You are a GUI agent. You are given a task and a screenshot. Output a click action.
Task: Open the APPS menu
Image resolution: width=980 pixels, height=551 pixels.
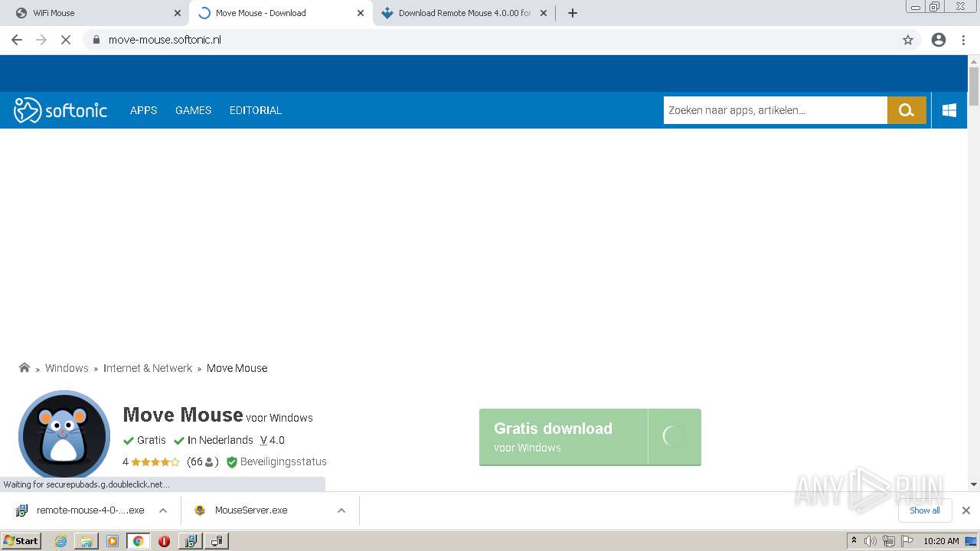[143, 110]
